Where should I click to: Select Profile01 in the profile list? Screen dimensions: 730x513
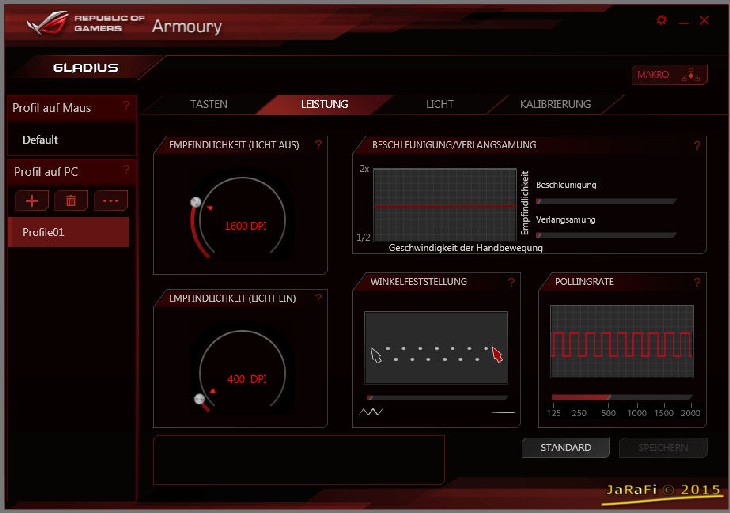point(68,232)
